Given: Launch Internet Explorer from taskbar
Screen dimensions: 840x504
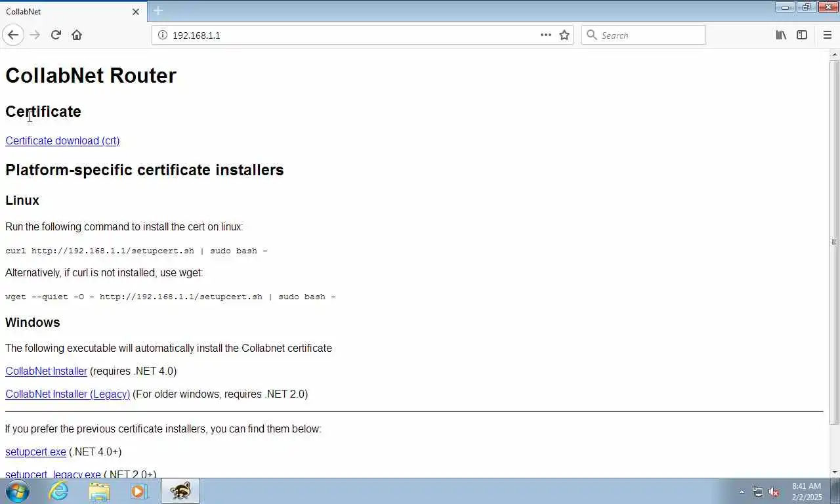Looking at the screenshot, I should (x=59, y=491).
